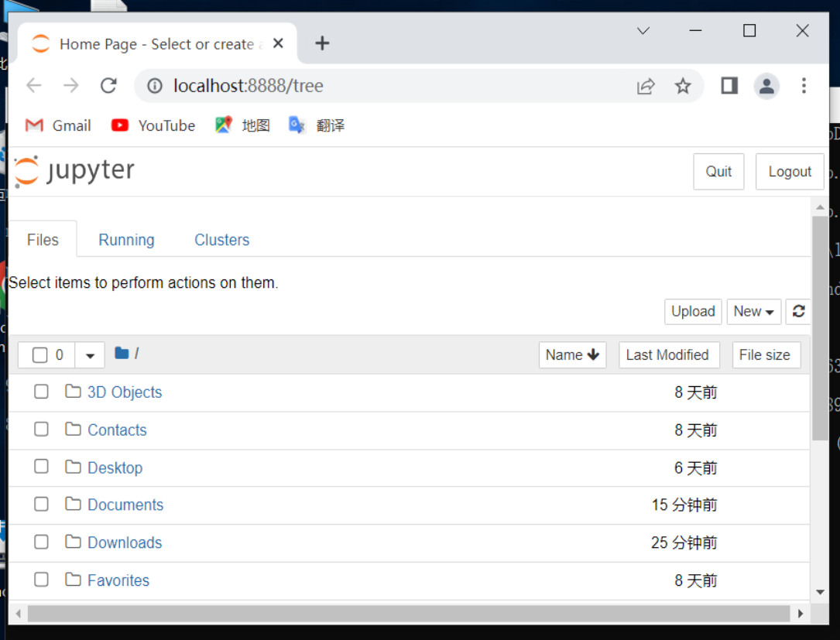Reload the page in Chrome

tap(108, 86)
